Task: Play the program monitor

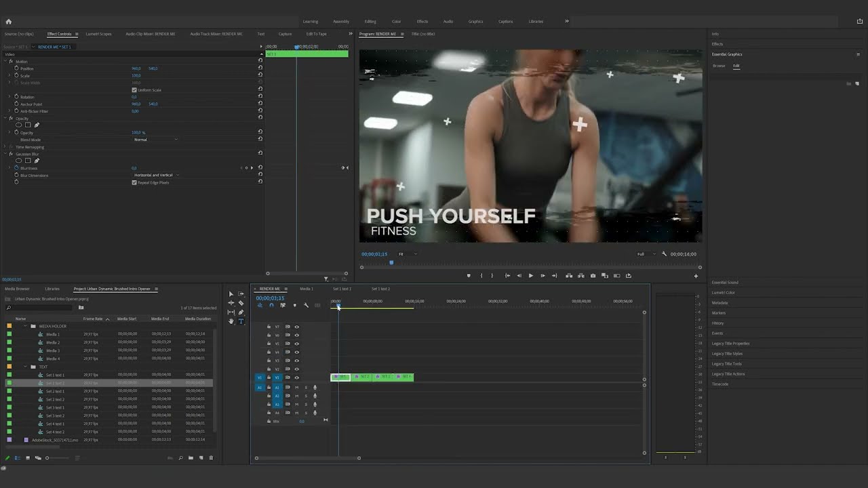Action: point(530,276)
